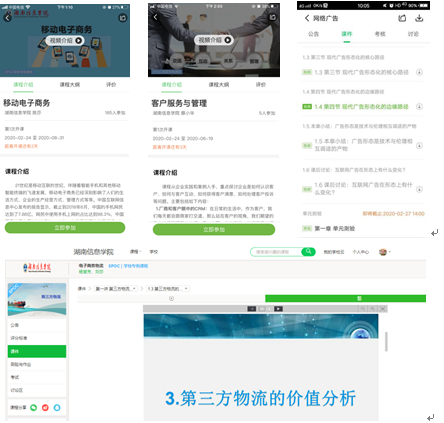
Task: Tap download icon in 网络广告 header
Action: 419,18
